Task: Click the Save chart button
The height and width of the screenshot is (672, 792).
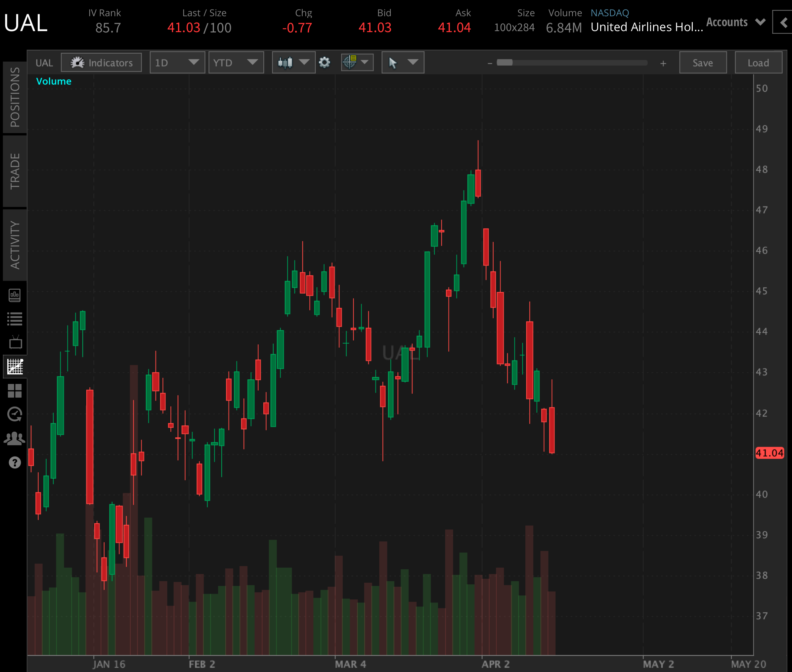Action: [x=703, y=63]
